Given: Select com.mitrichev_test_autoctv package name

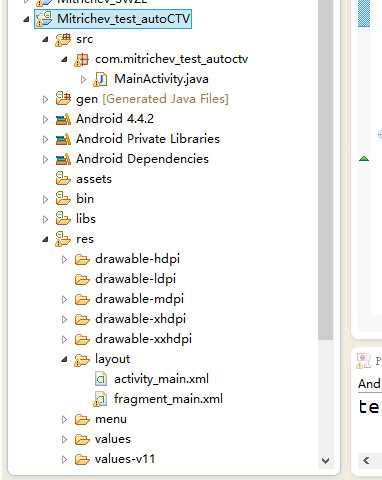Looking at the screenshot, I should click(171, 59).
